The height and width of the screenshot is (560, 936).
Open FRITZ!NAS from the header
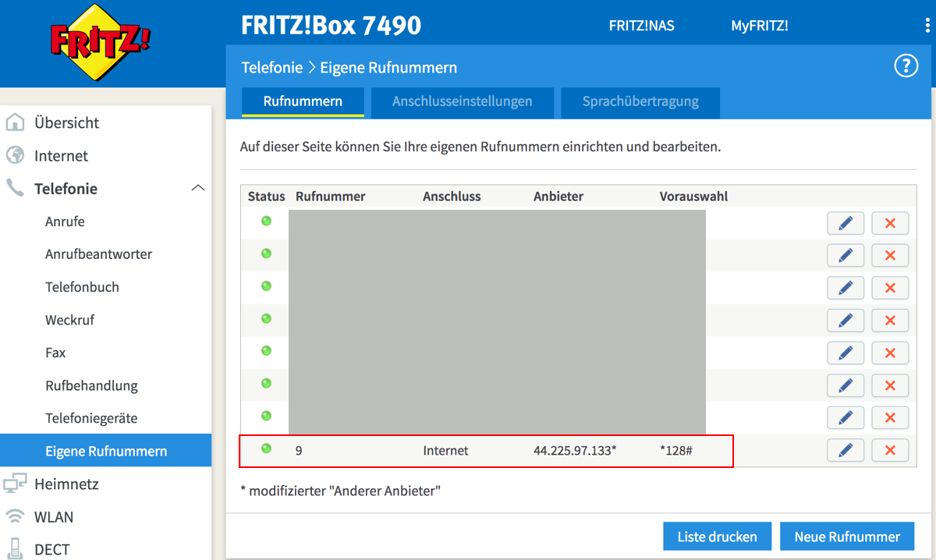[x=641, y=26]
